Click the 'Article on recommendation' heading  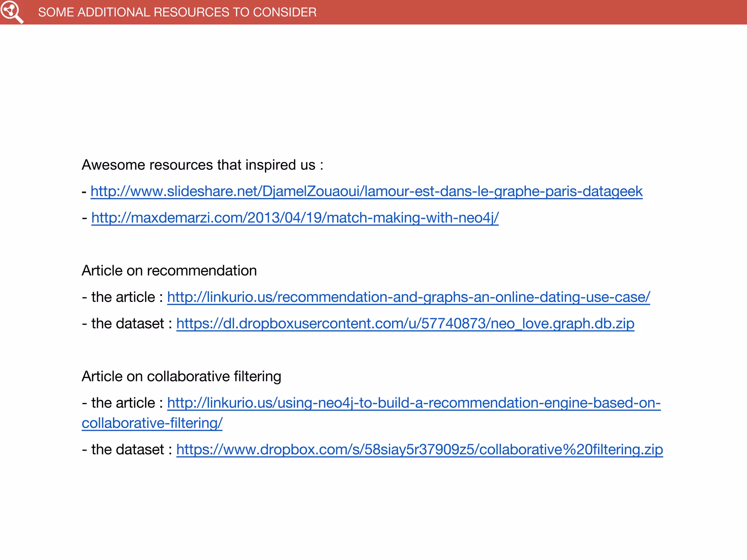point(169,271)
